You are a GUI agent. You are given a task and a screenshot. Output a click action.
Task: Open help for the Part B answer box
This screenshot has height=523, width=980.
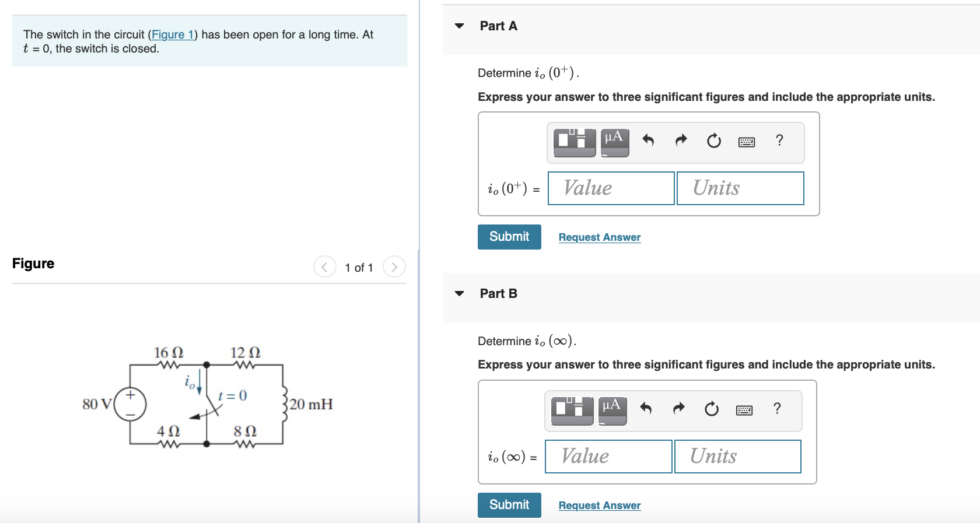tap(776, 409)
